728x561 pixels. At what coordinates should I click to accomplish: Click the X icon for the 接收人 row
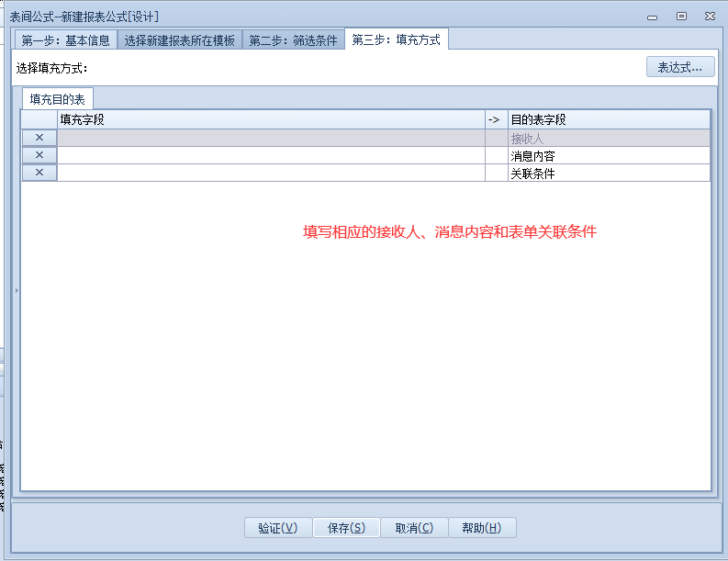pos(39,138)
